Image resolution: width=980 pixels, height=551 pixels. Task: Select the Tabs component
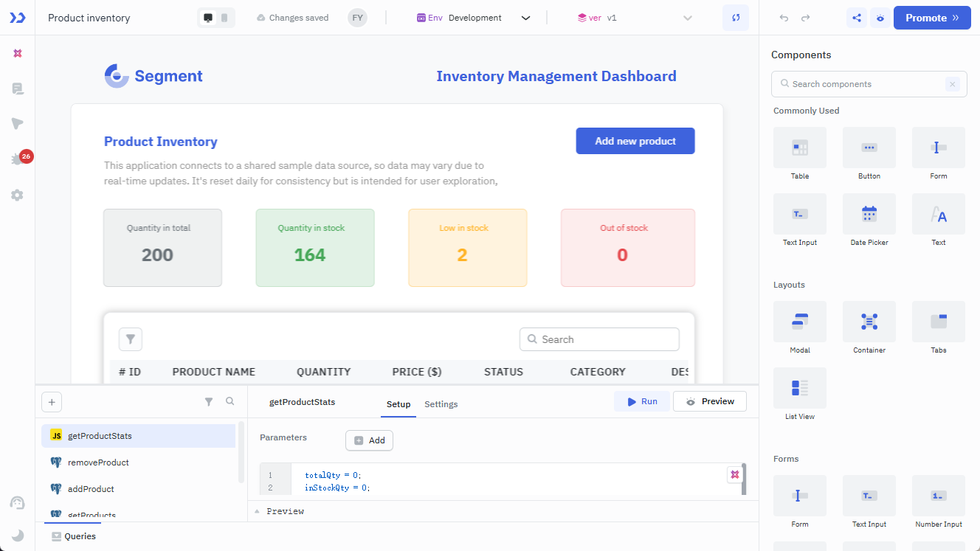tap(939, 328)
